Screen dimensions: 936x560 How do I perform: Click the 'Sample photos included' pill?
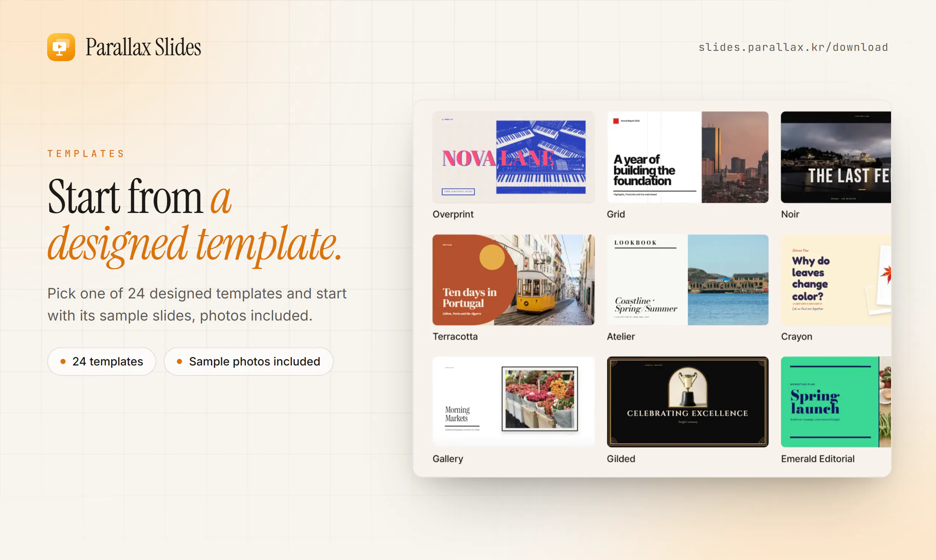coord(248,361)
